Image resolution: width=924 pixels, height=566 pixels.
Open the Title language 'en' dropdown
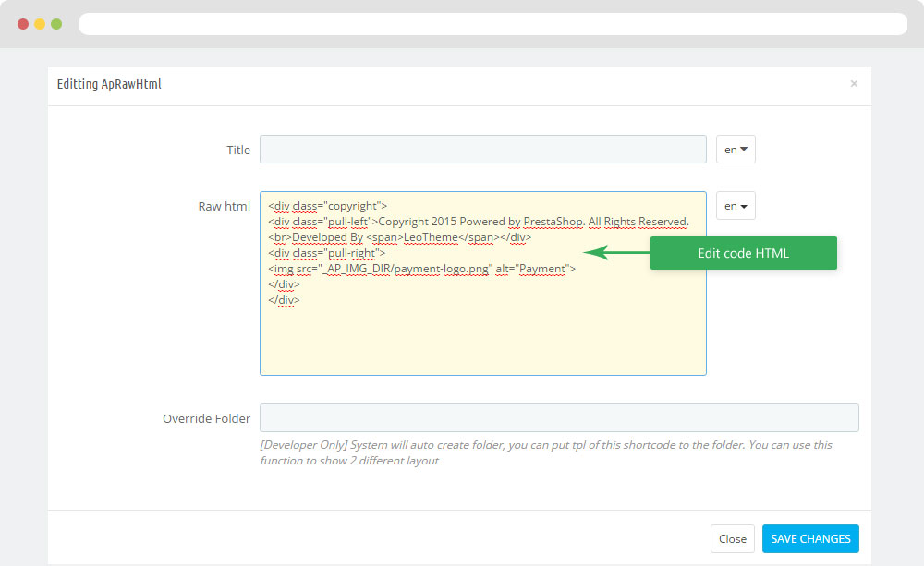click(x=736, y=150)
